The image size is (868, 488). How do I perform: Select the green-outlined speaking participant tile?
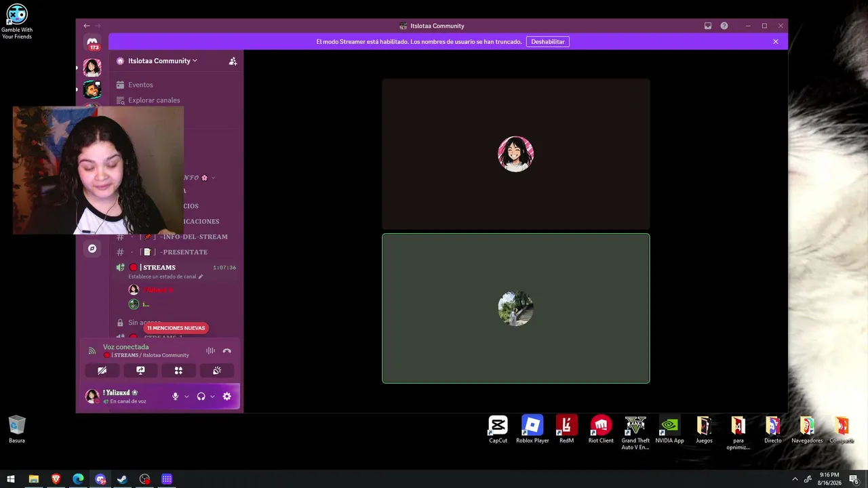[x=516, y=308]
